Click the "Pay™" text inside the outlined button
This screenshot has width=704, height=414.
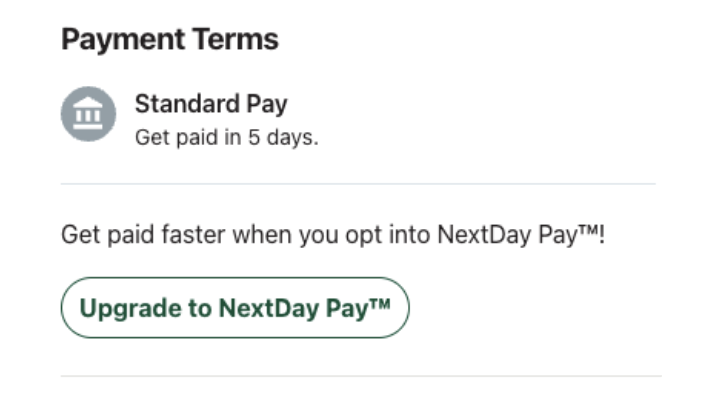[358, 308]
